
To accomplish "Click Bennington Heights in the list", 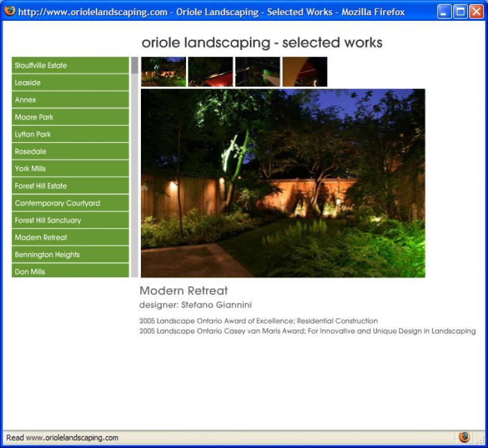I will 70,255.
